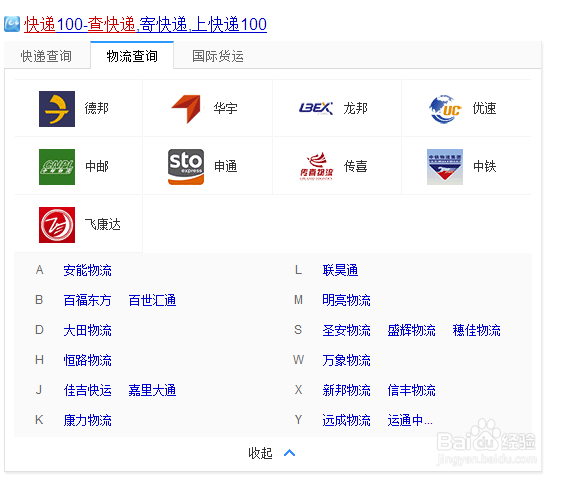The width and height of the screenshot is (570, 480).
Task: Click the 收起 collapse text
Action: tap(260, 453)
